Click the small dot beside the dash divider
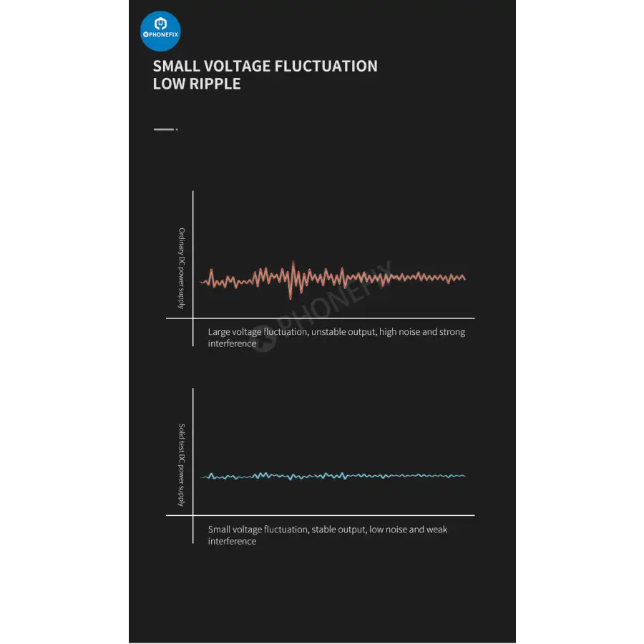644x644 pixels. [x=177, y=130]
